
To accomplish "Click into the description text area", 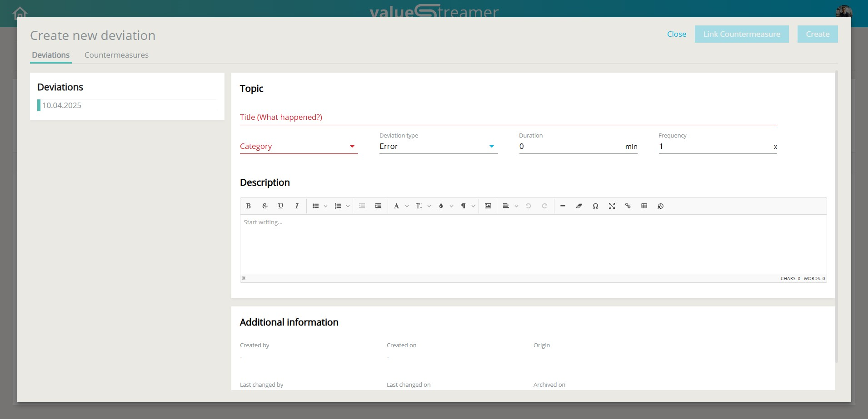I will point(533,244).
